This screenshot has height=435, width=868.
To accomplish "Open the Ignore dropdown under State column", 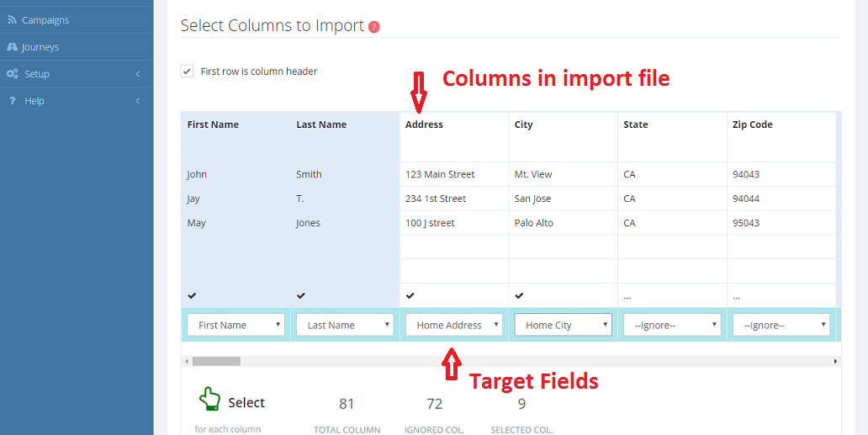I will 672,325.
